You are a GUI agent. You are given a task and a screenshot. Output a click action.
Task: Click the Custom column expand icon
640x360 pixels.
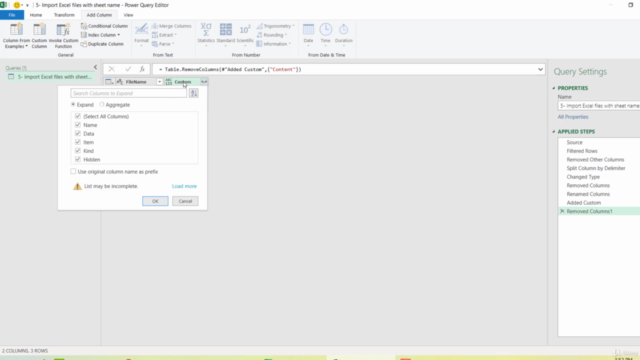204,82
